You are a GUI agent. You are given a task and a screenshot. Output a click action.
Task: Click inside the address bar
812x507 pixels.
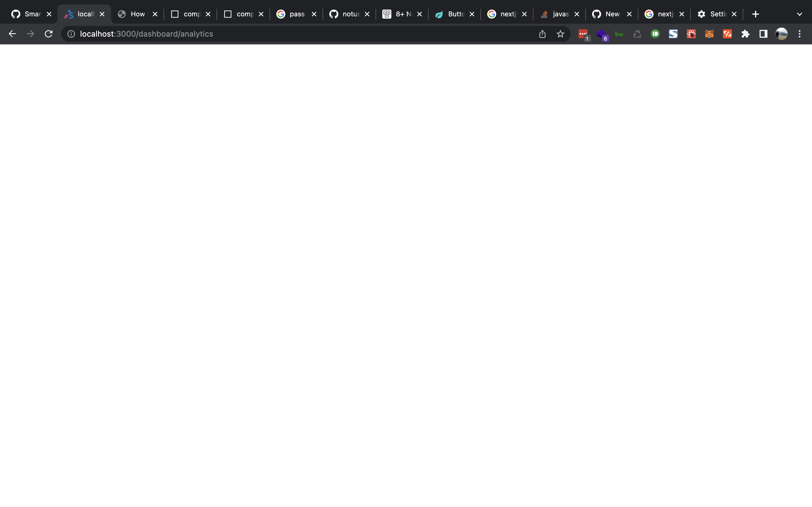268,34
